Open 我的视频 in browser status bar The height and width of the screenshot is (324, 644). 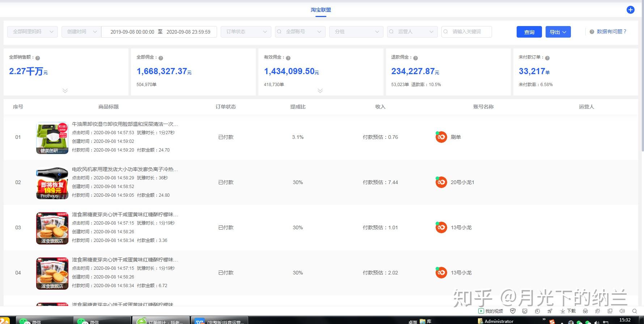pos(491,311)
